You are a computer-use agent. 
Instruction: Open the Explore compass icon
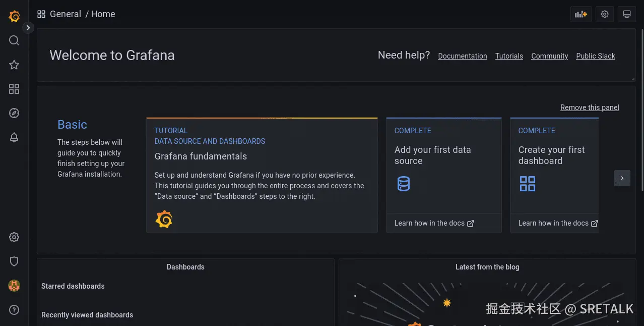pos(14,113)
